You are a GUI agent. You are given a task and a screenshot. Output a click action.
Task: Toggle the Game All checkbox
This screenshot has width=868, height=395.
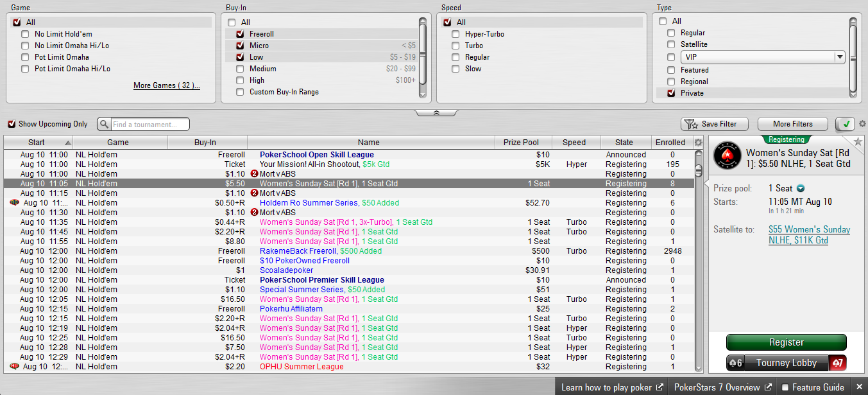(17, 22)
